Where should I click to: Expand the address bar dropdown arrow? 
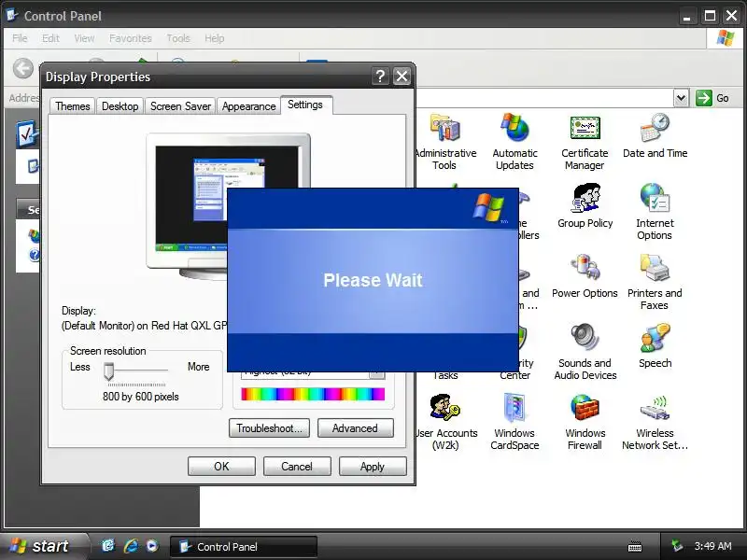[682, 98]
